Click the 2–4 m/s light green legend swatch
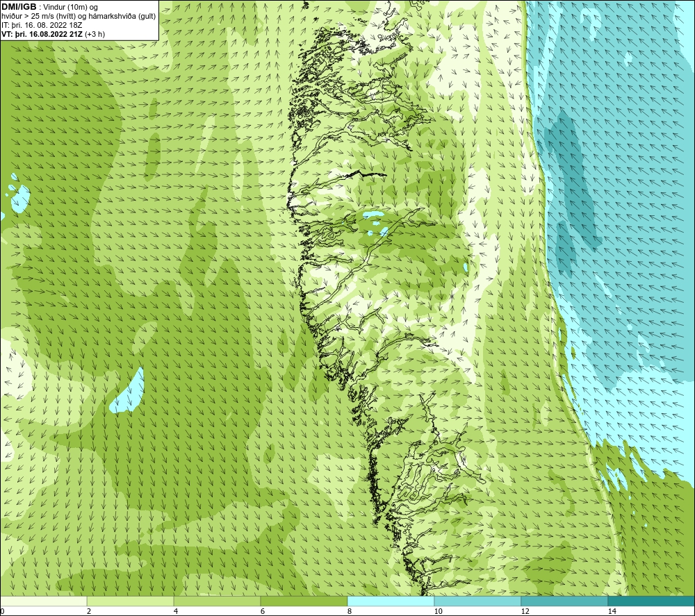Viewport: 695px width, 616px height. [x=131, y=601]
